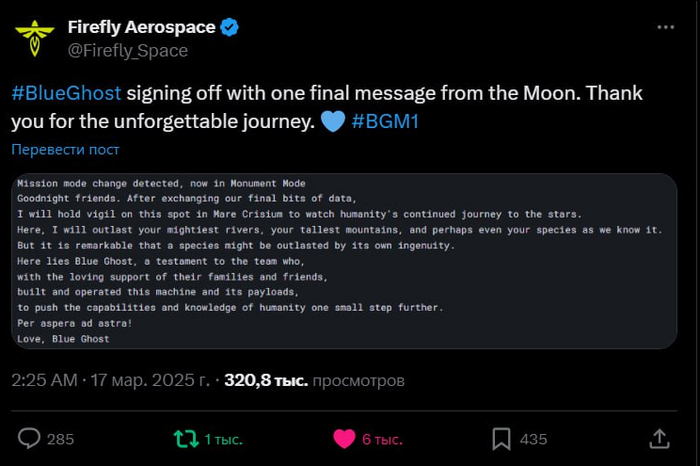This screenshot has width=700, height=466.
Task: Click the 1 тыс. repost count
Action: pos(223,439)
